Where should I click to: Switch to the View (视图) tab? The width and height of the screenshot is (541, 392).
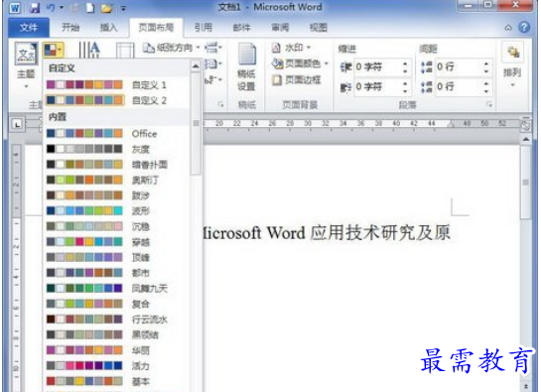(x=318, y=27)
